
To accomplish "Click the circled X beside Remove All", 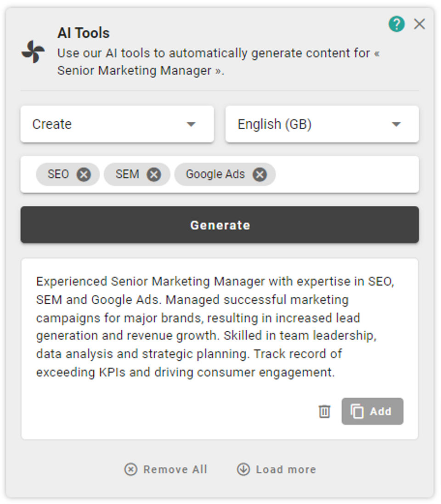I will pyautogui.click(x=131, y=469).
